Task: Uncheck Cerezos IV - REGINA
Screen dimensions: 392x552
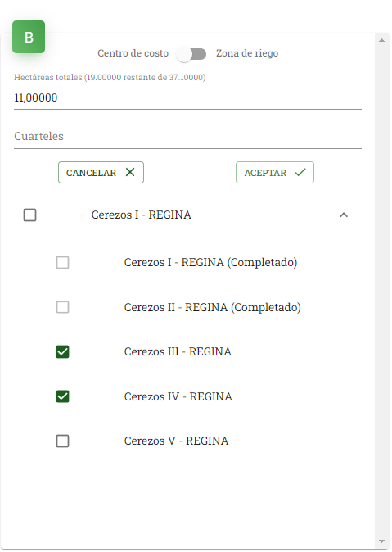Action: click(x=63, y=396)
